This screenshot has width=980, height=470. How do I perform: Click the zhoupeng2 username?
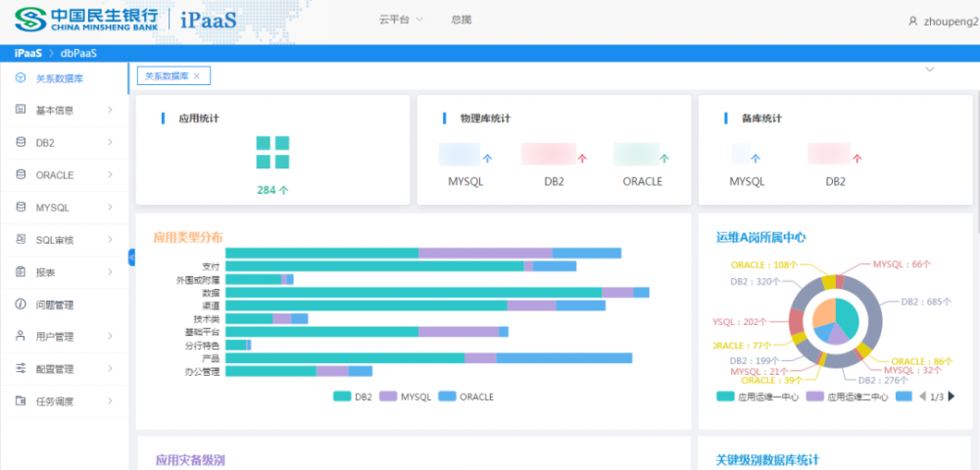tap(951, 21)
